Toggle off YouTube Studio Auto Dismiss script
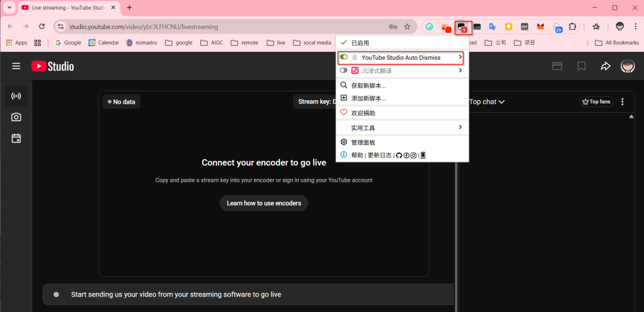 [344, 57]
